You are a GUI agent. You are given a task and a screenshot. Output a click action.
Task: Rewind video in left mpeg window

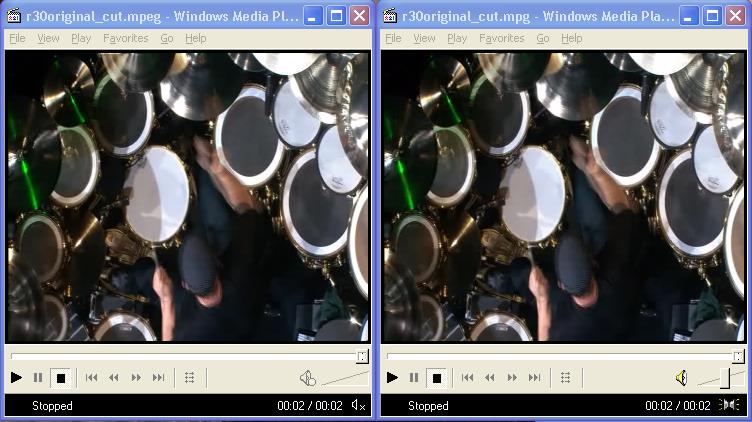(x=114, y=378)
